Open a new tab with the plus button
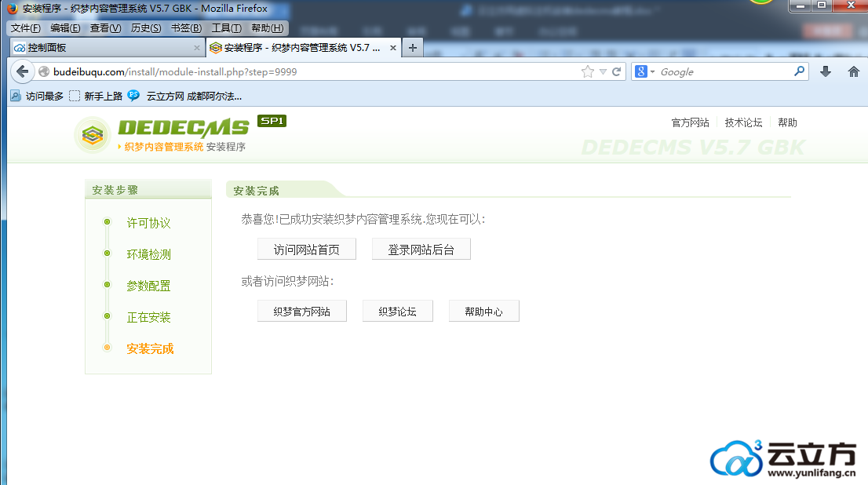 412,48
